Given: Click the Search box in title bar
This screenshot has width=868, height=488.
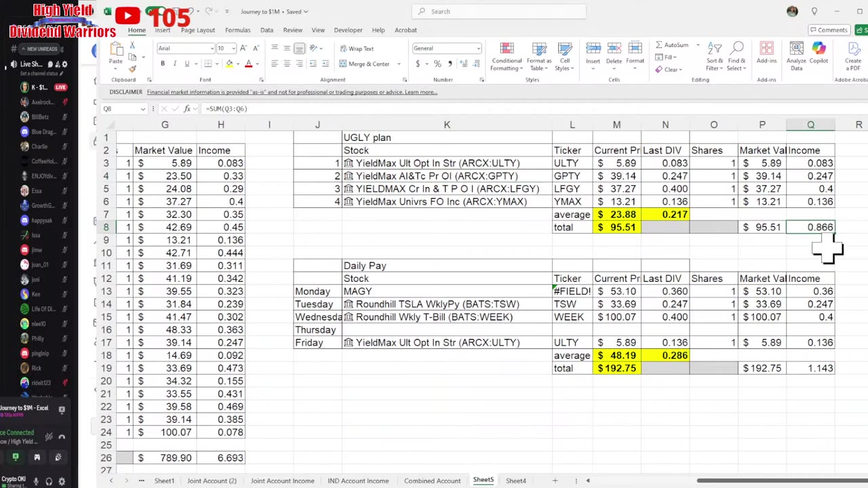Looking at the screenshot, I should click(x=498, y=12).
